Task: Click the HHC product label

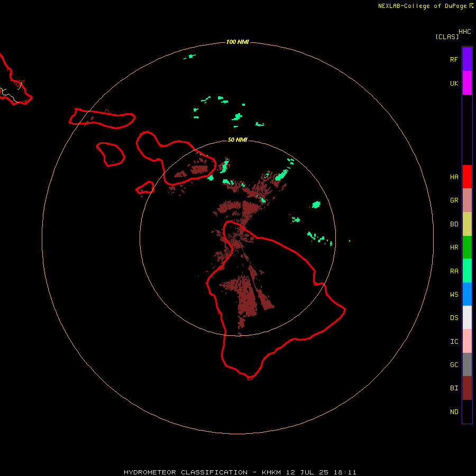Action: [x=465, y=32]
